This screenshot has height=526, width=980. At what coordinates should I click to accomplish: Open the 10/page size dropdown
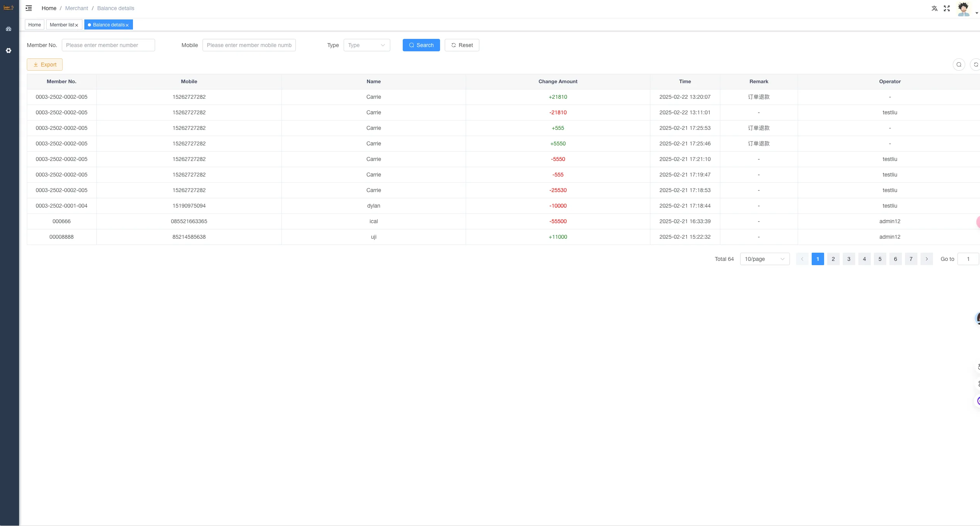pos(765,259)
